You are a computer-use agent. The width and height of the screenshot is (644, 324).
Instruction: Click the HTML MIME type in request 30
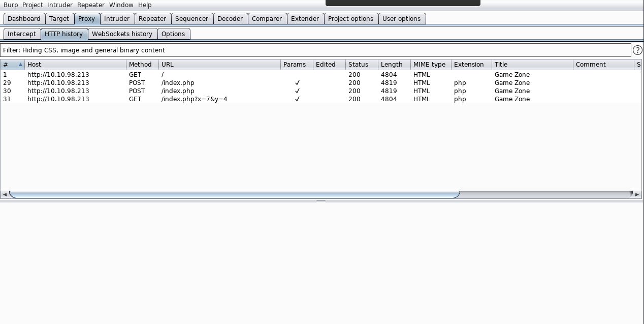coord(422,91)
